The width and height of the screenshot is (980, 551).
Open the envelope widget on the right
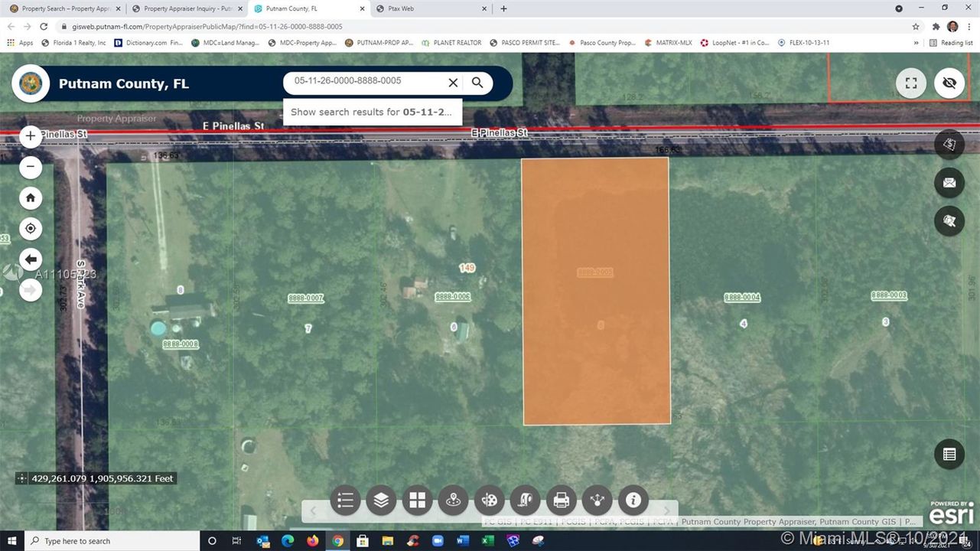[x=949, y=182]
